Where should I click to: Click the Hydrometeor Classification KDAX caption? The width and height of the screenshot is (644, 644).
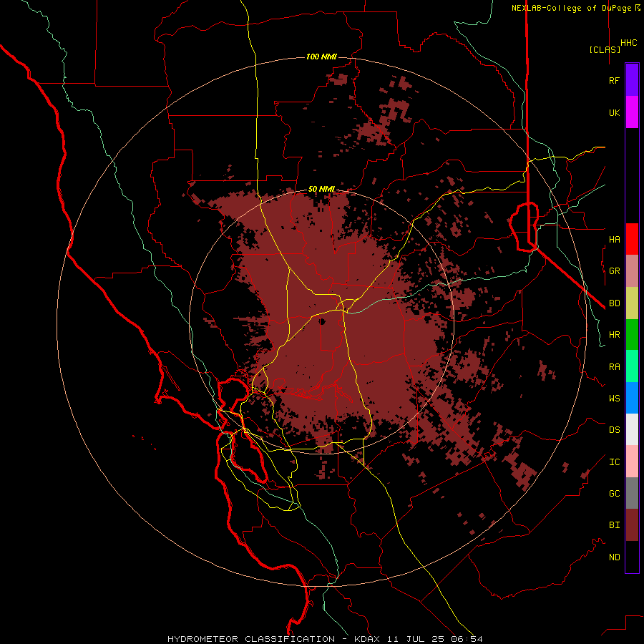[x=325, y=639]
